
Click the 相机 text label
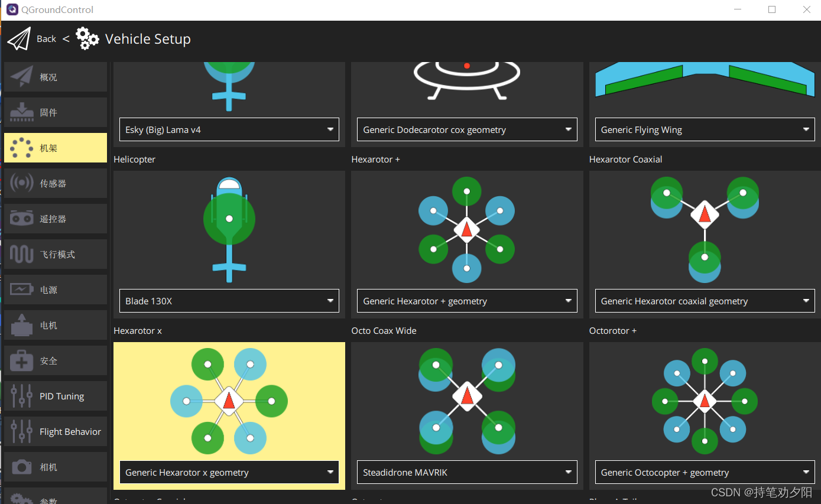click(48, 467)
